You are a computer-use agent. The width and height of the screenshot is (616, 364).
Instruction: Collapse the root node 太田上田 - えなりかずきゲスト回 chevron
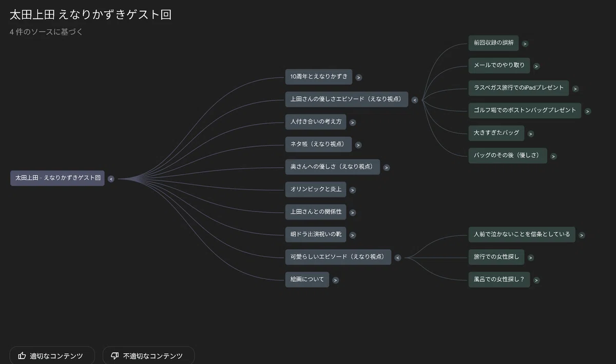tap(111, 179)
